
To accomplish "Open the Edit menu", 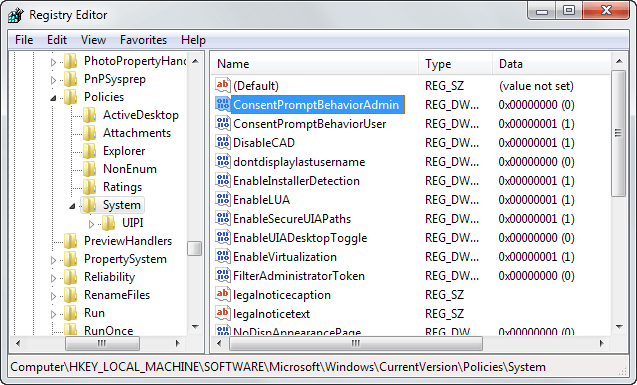I will [57, 40].
